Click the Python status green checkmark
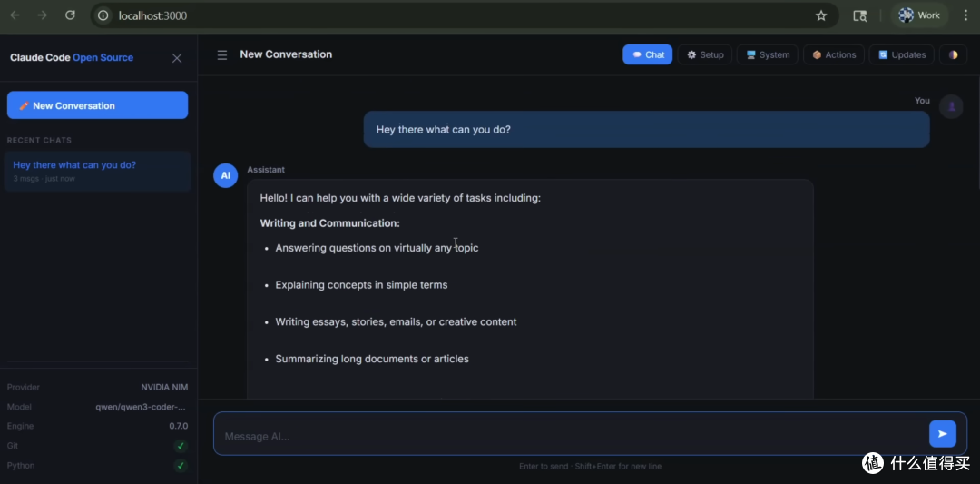Screen dimensions: 980x484 181,465
